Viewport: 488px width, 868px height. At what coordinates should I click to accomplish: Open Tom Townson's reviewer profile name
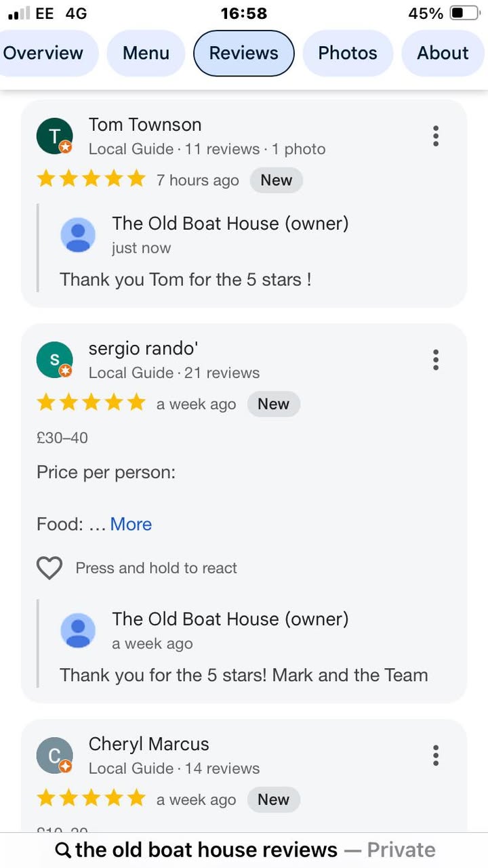pos(145,125)
